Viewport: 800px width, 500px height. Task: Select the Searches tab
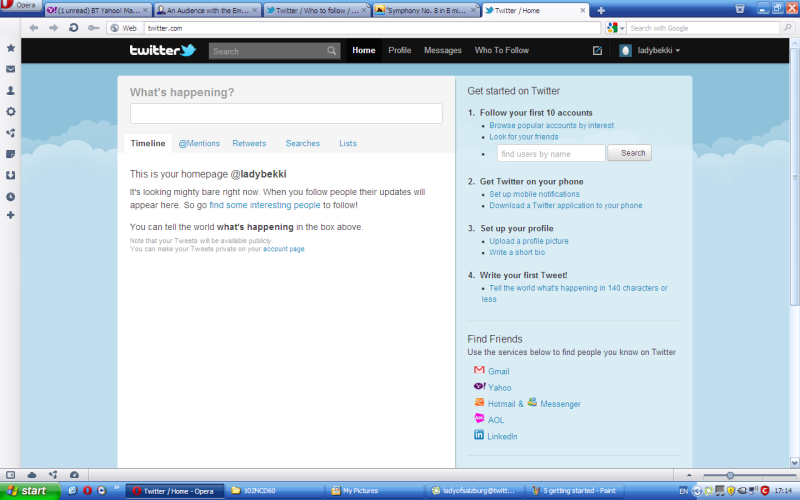click(x=303, y=143)
